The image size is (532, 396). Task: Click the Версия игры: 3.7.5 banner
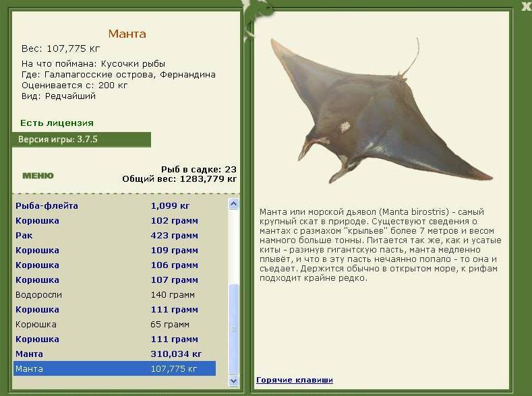[82, 139]
